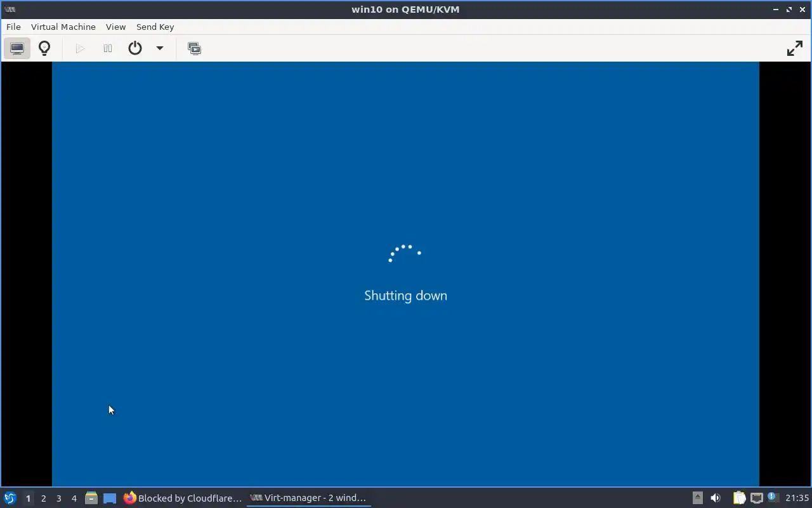Open the Send Key menu
Image resolution: width=812 pixels, height=508 pixels.
tap(155, 27)
